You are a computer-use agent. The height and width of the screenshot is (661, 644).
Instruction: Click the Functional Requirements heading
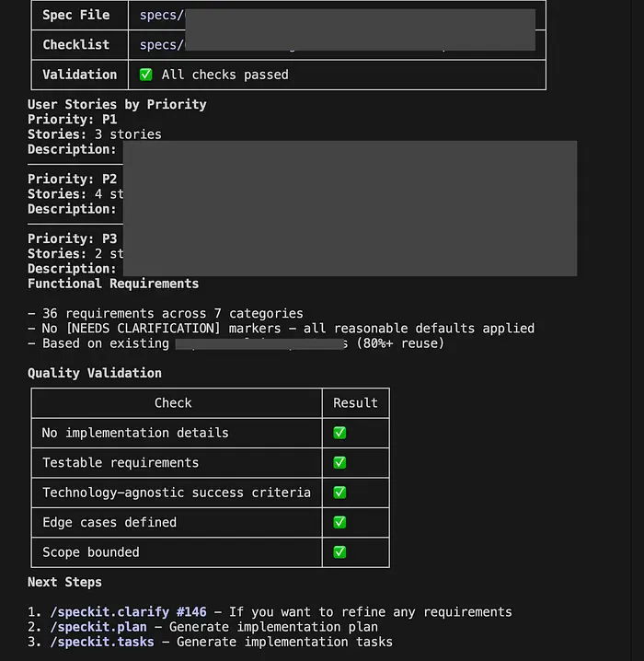[x=113, y=284]
